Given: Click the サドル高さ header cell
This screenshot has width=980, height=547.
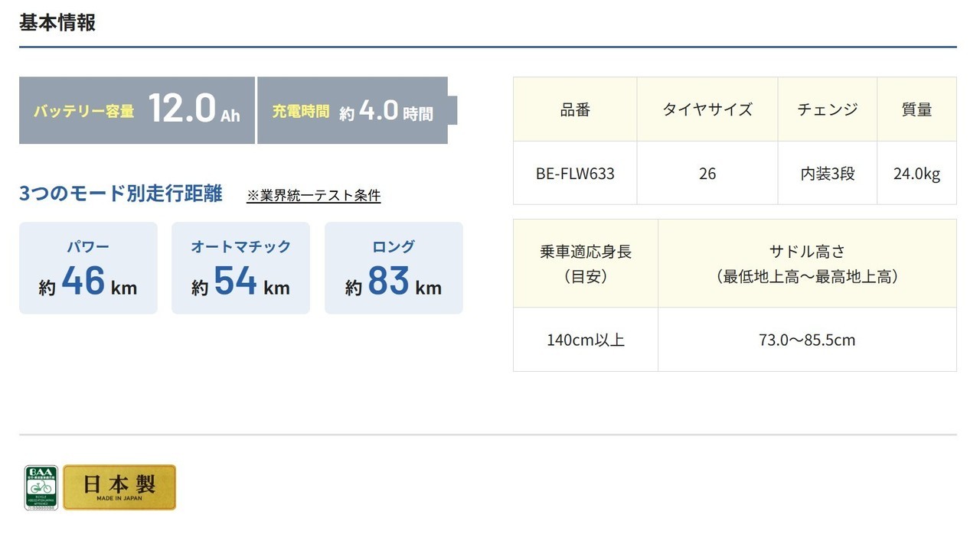Looking at the screenshot, I should (807, 264).
